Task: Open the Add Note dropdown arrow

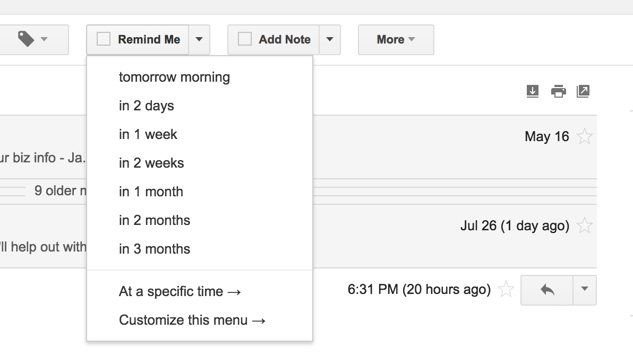Action: click(x=330, y=39)
